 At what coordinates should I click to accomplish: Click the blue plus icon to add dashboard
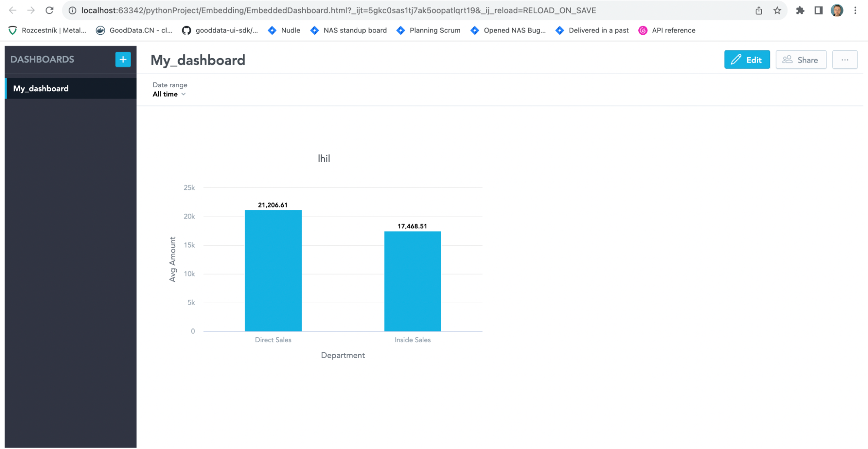pos(123,59)
